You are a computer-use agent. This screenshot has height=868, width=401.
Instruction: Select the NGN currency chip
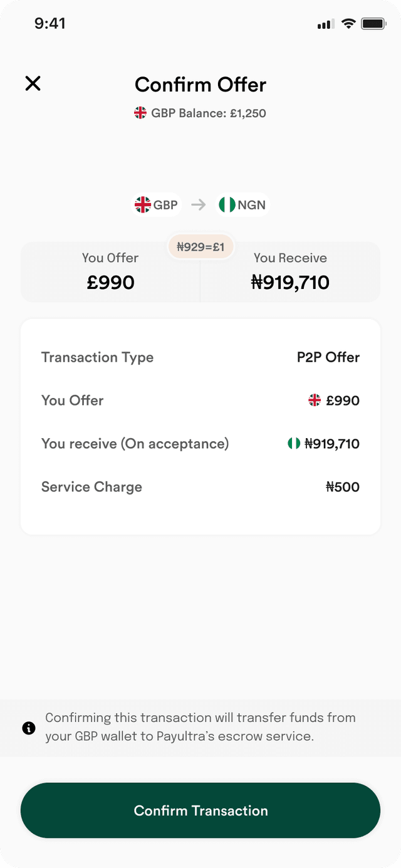[242, 205]
